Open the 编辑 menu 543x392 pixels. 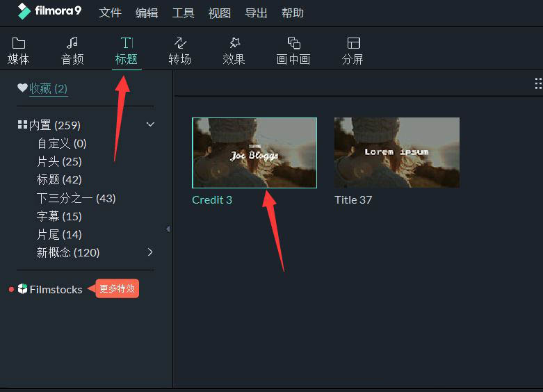click(147, 13)
